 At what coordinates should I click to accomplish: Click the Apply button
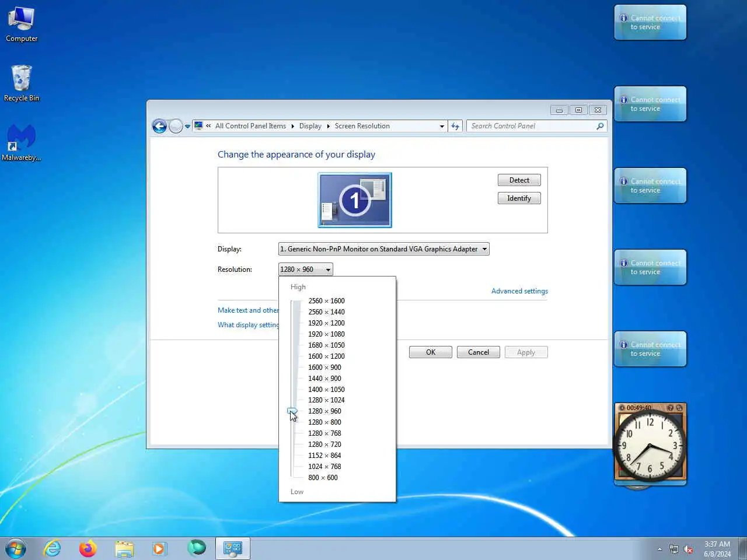coord(526,352)
